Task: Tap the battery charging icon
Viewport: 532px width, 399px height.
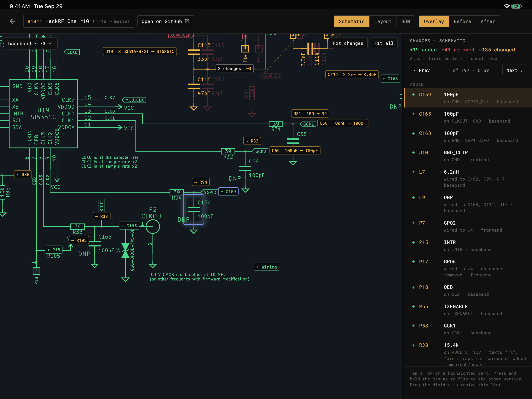Action: click(516, 6)
